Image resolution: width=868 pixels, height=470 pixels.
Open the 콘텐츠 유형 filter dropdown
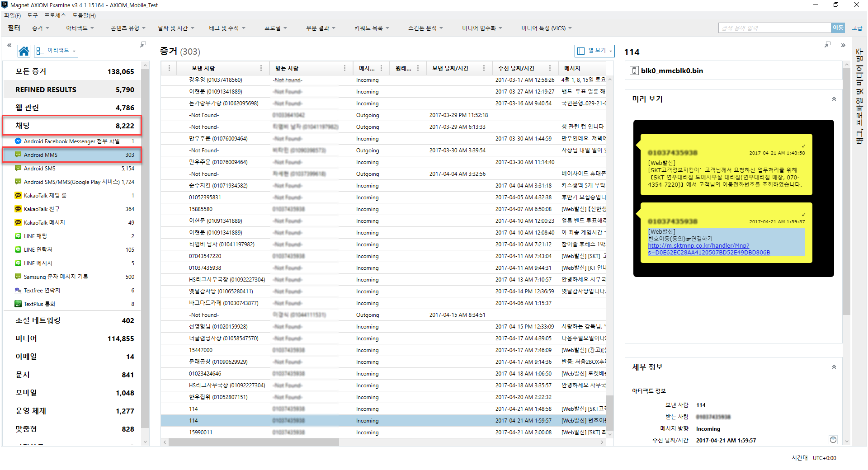click(x=128, y=28)
